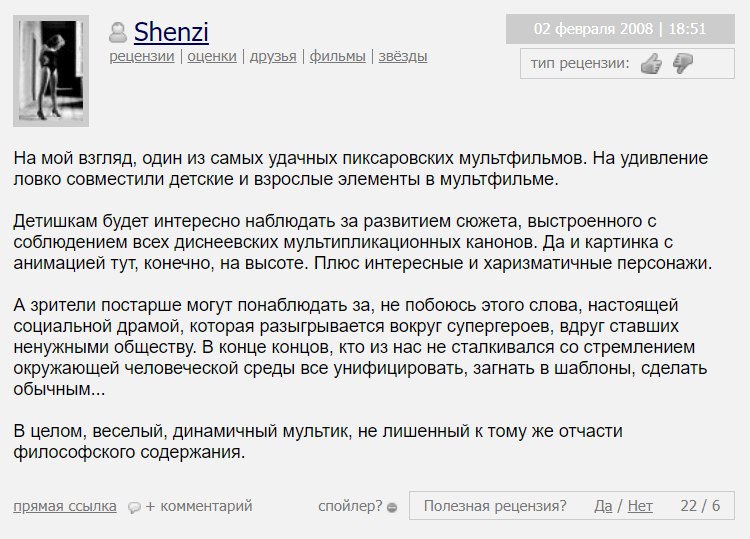The image size is (750, 539).
Task: Open the Shenzi username link
Action: click(x=171, y=32)
